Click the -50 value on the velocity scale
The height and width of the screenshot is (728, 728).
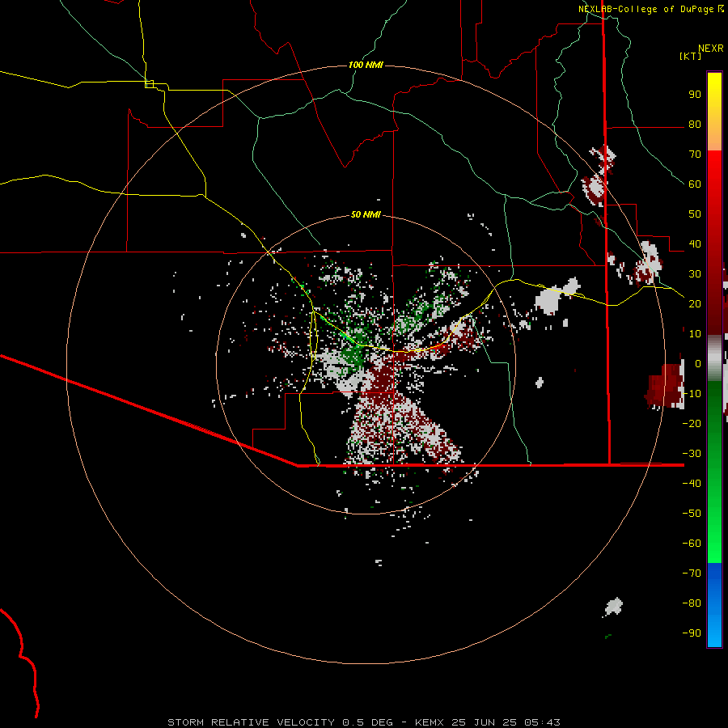tap(692, 513)
